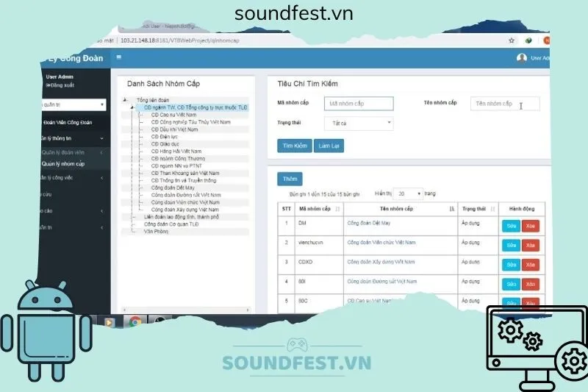
Task: Click the bookmark star icon in address bar
Action: [x=512, y=40]
